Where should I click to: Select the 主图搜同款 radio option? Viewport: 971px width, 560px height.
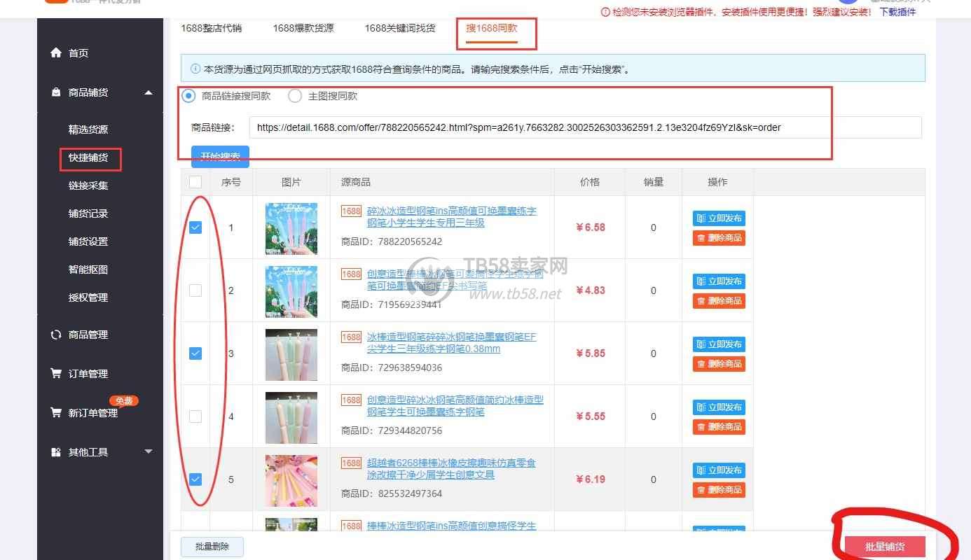pyautogui.click(x=295, y=96)
